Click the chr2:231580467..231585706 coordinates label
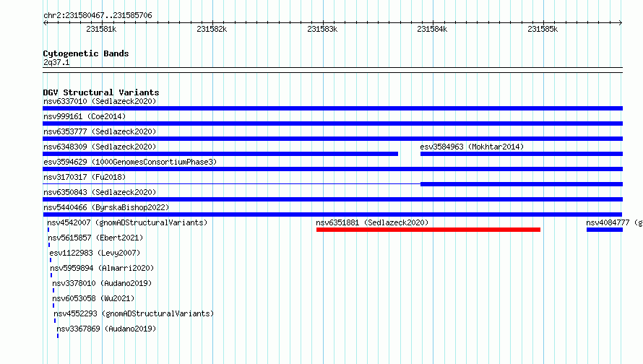The image size is (643, 364). tap(98, 15)
